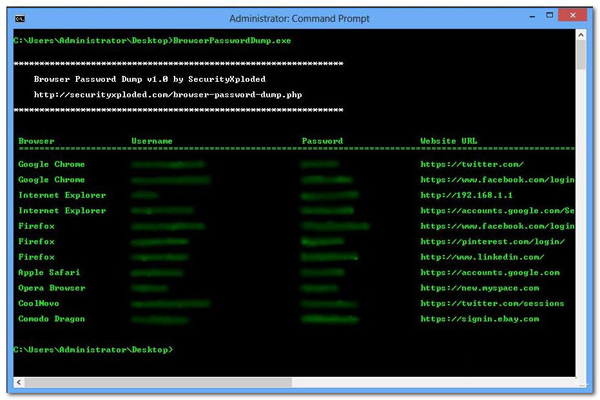The height and width of the screenshot is (400, 600).
Task: Click the first Google Chrome row label
Action: tap(52, 164)
